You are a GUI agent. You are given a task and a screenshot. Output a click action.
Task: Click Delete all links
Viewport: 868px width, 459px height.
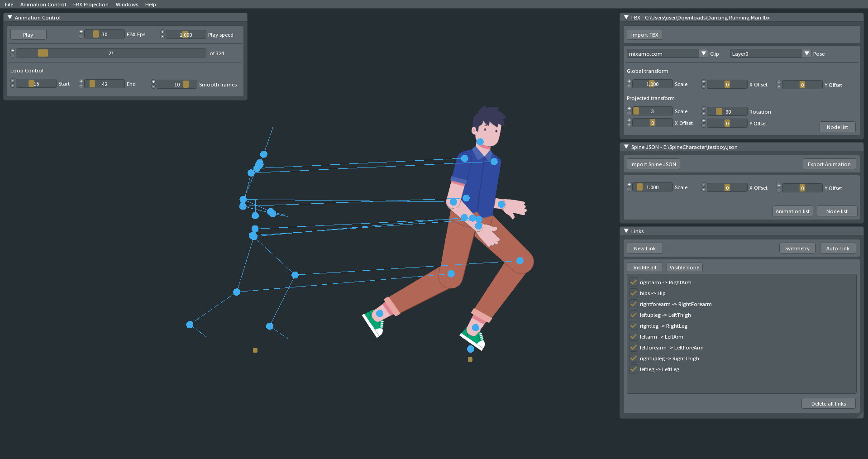pyautogui.click(x=828, y=403)
